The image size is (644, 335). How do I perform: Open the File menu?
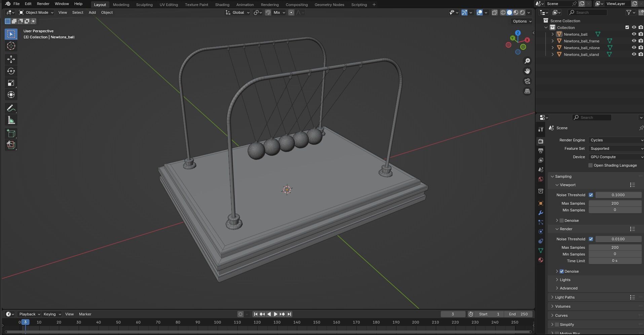pos(16,4)
